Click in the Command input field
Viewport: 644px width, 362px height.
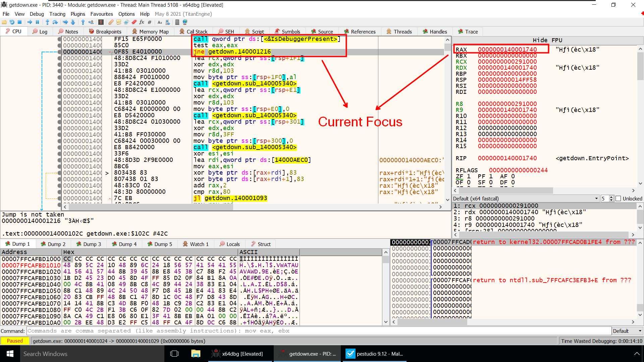coord(319,331)
